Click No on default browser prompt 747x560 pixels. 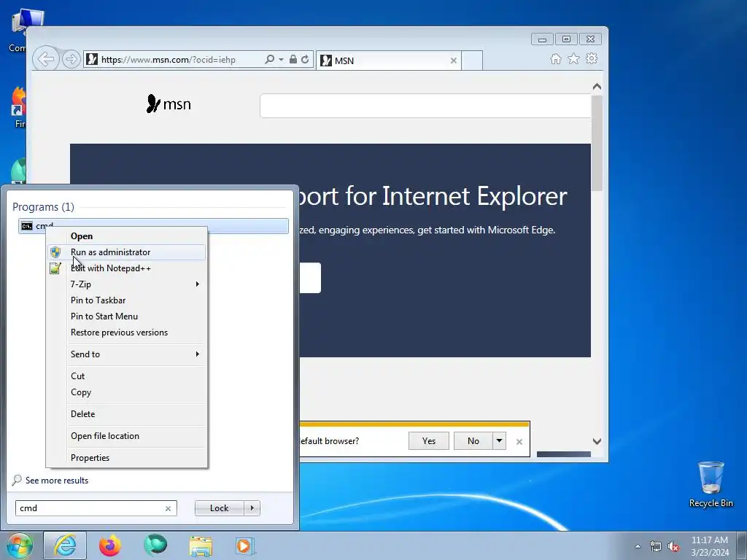tap(473, 441)
